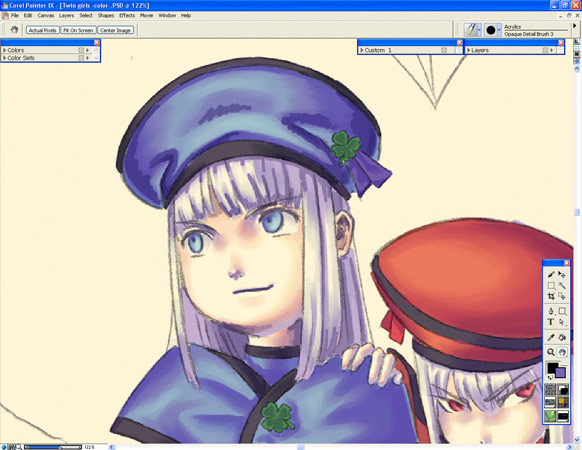The height and width of the screenshot is (450, 582).
Task: Open the Select menu
Action: 86,16
